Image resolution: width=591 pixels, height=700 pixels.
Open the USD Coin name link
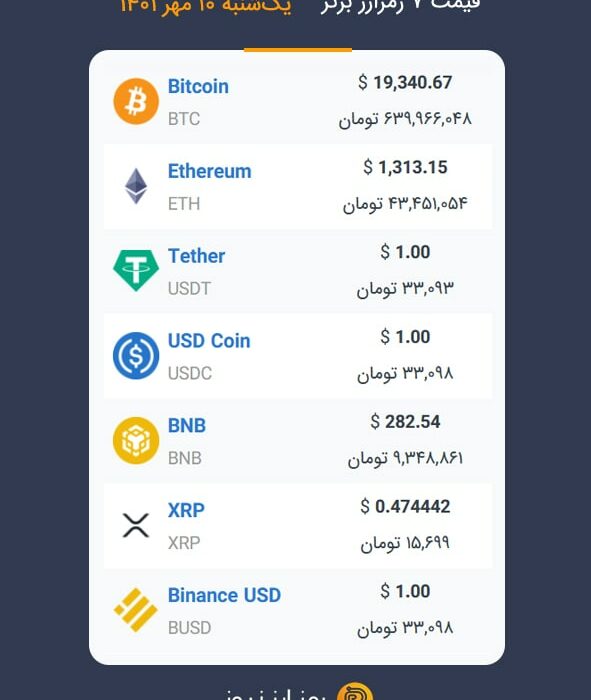209,341
